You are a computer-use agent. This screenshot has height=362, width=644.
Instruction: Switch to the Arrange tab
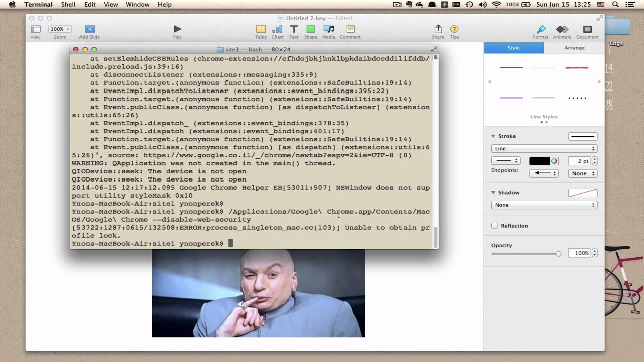pos(574,48)
